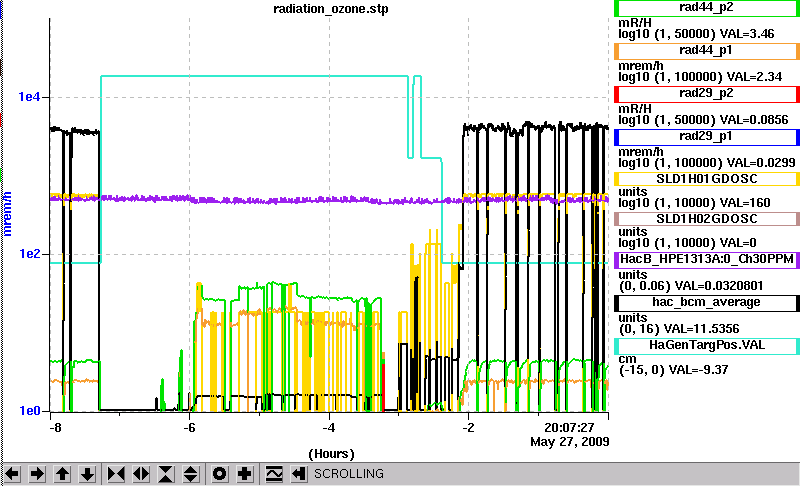Click the auto-scroll arrow icon beside SCROLLING
Screen dimensions: 800x486
298,474
